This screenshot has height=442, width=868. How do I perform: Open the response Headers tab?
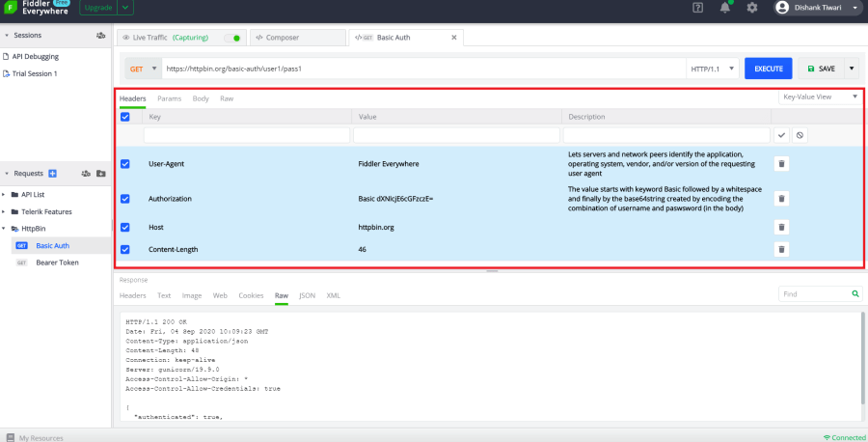point(133,295)
